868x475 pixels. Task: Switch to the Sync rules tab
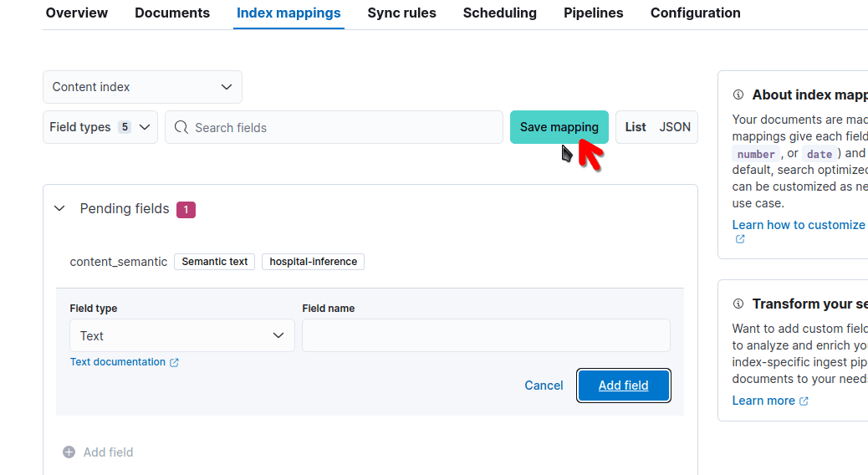click(401, 13)
